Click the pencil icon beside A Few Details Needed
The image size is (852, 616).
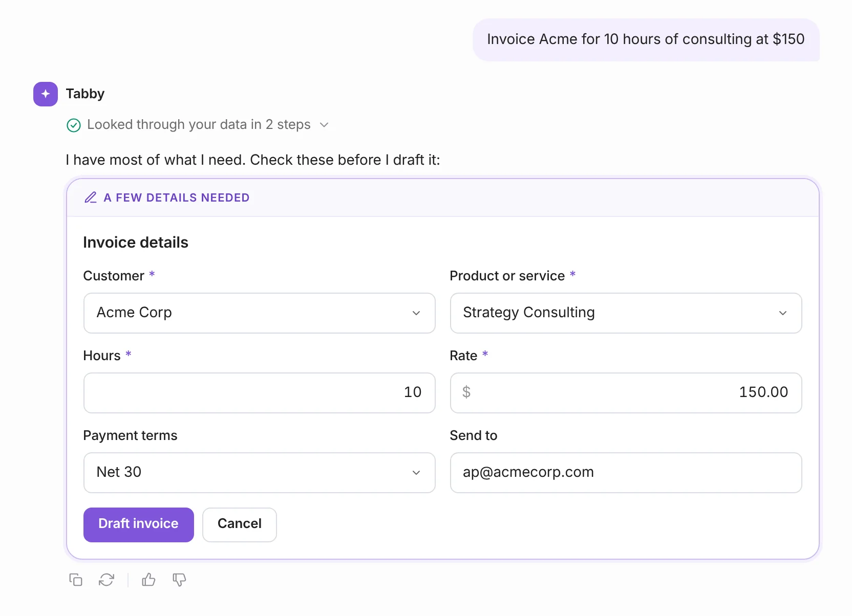pyautogui.click(x=91, y=197)
